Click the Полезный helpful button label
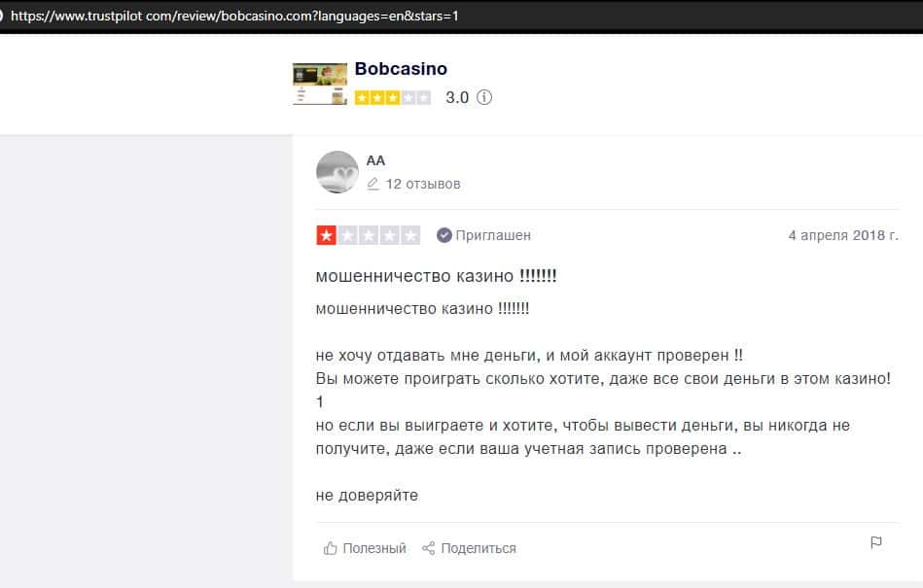This screenshot has height=588, width=923. pos(374,548)
